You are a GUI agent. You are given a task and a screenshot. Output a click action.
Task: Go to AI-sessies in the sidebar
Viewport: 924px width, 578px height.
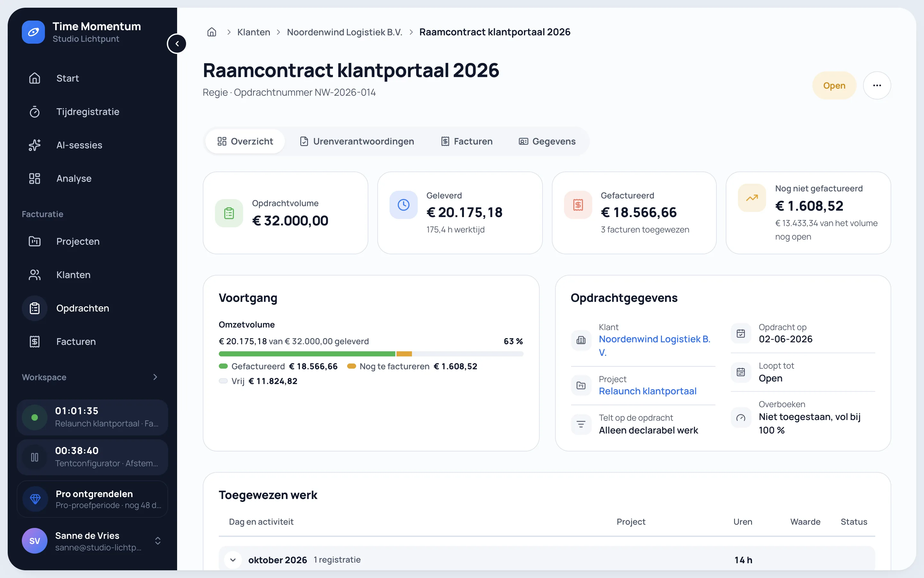pyautogui.click(x=92, y=145)
